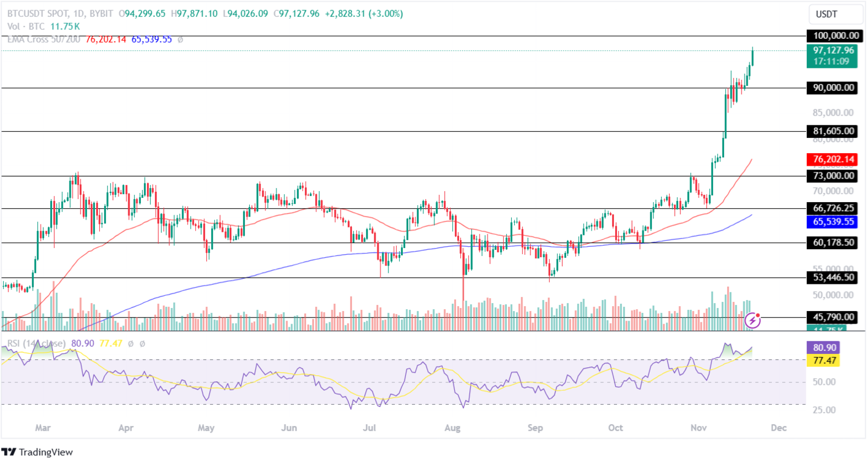868x458 pixels.
Task: Click the Aug label on time axis
Action: 452,428
